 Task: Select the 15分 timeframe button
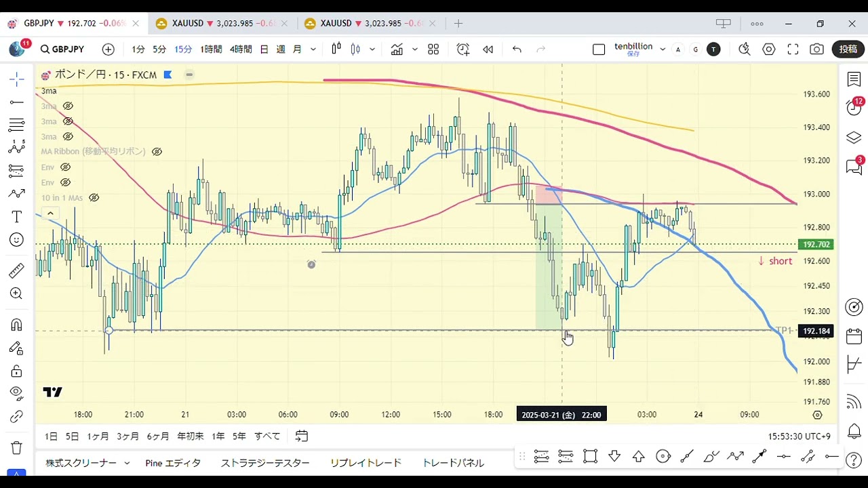point(183,49)
